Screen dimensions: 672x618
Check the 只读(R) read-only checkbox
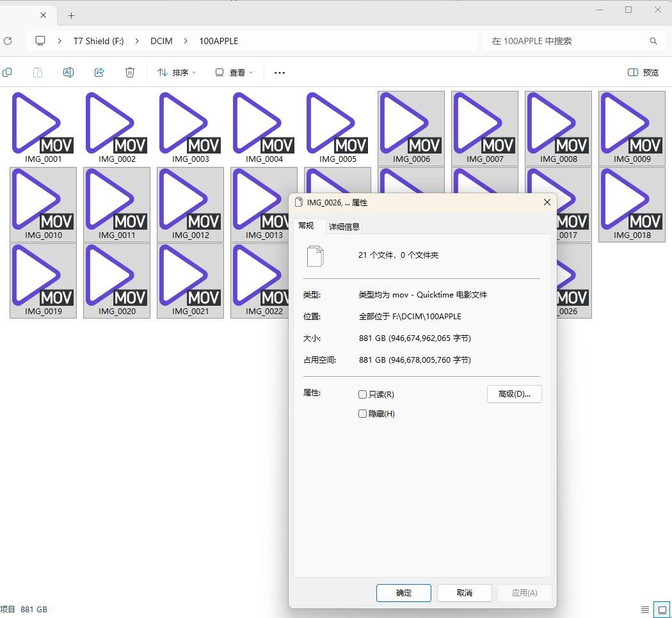(363, 394)
